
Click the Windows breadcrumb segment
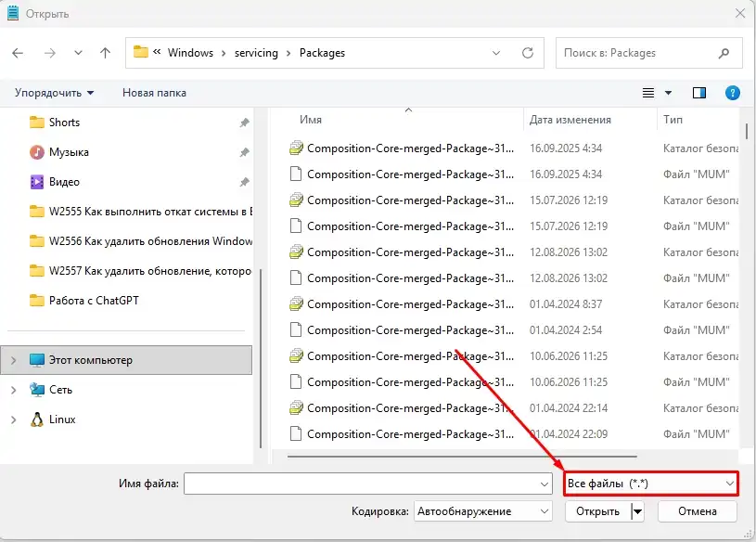tap(190, 53)
